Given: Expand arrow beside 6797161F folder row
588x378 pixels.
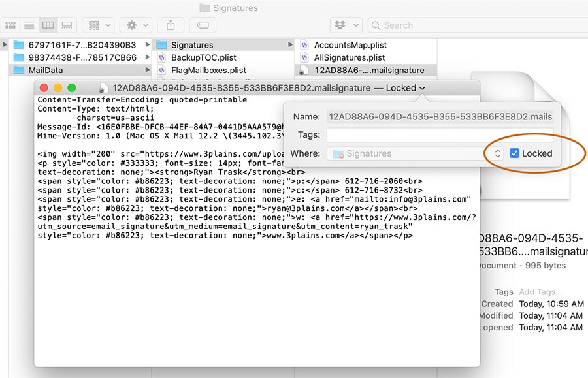Looking at the screenshot, I should pyautogui.click(x=148, y=44).
